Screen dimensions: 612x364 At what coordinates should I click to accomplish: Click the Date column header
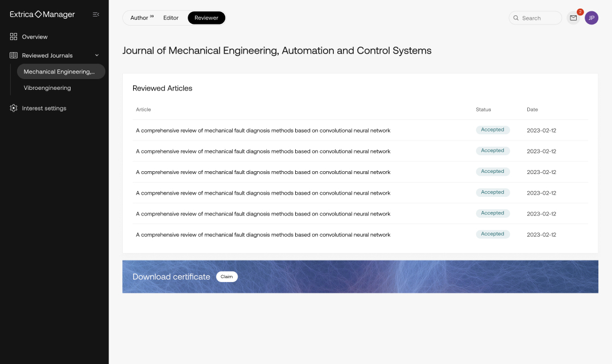pos(532,110)
